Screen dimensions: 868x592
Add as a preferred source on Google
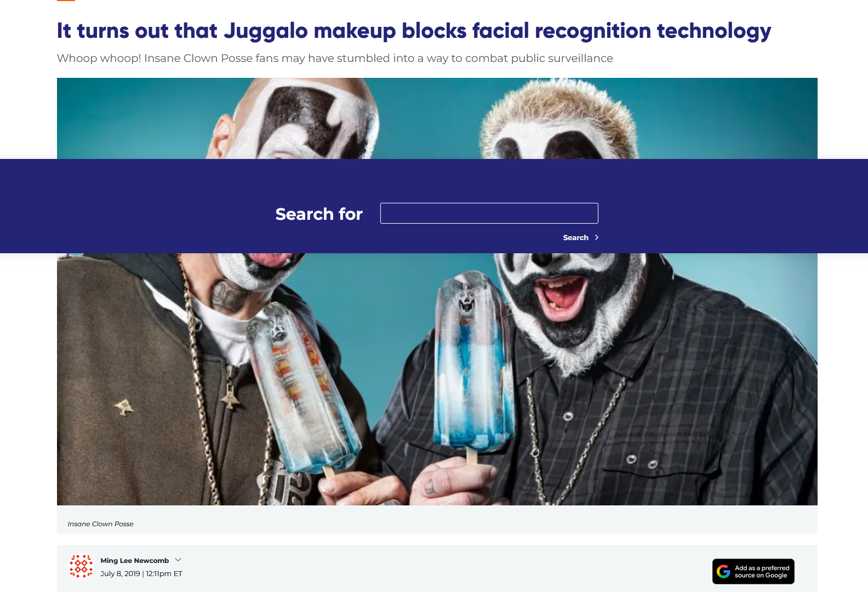753,572
